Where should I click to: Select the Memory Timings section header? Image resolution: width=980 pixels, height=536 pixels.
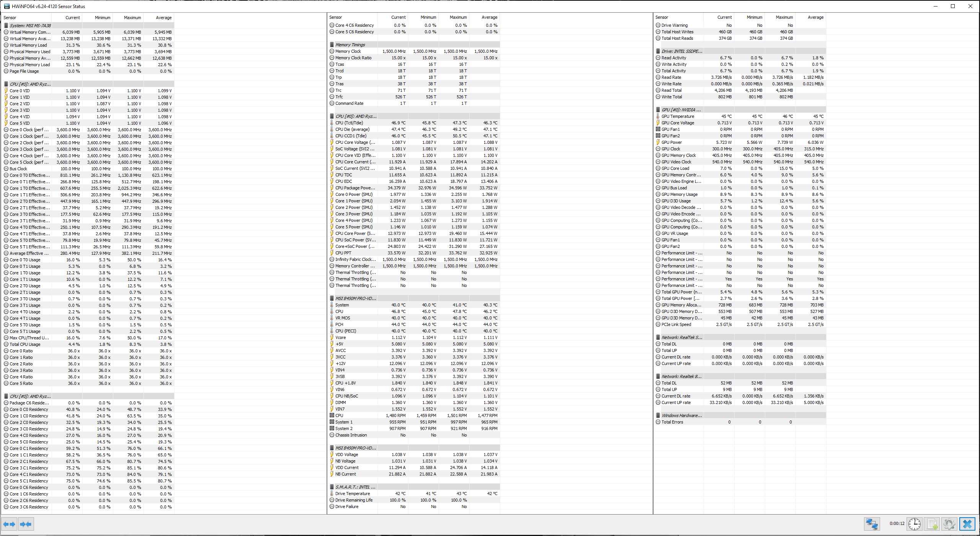(350, 45)
